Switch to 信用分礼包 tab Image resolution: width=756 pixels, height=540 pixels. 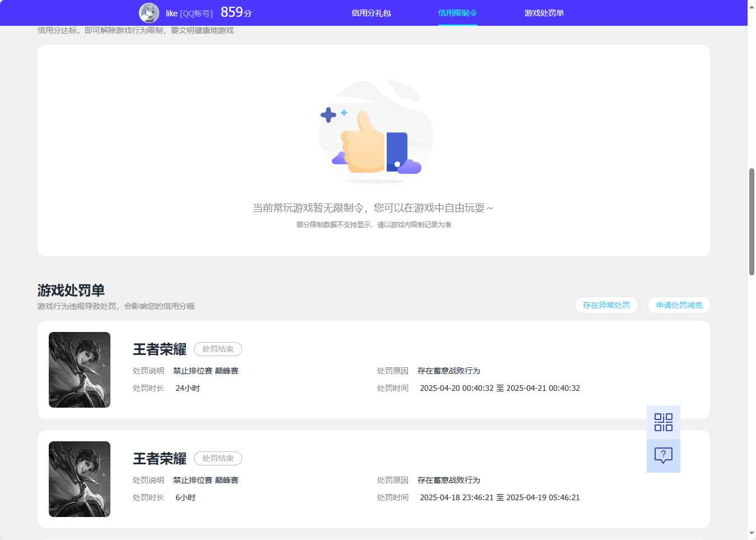click(371, 13)
